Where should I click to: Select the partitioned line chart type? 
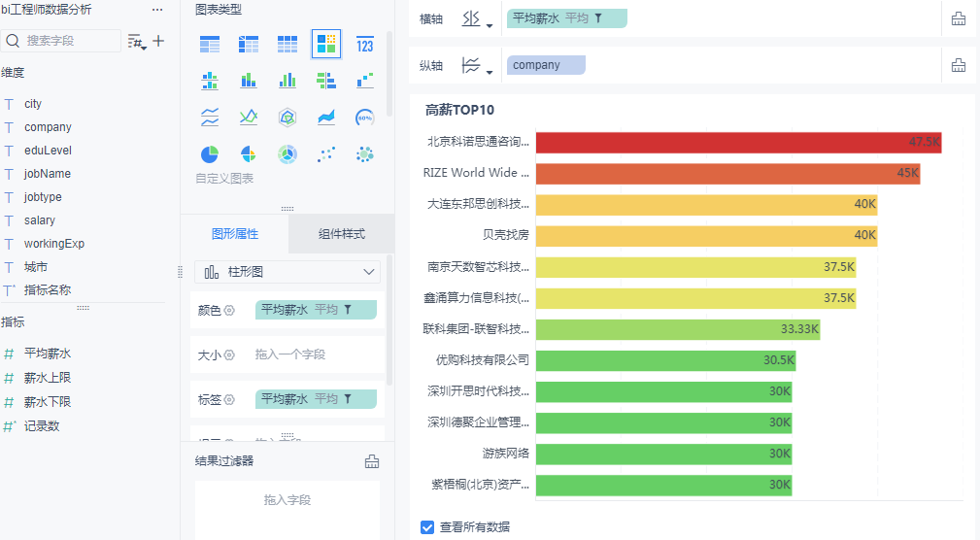click(x=210, y=117)
